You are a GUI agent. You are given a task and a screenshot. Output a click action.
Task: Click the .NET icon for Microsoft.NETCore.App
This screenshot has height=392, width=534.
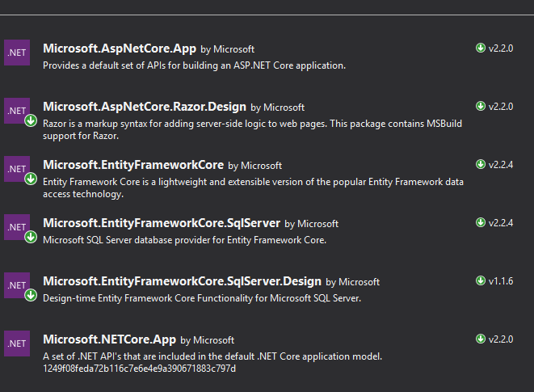(17, 344)
